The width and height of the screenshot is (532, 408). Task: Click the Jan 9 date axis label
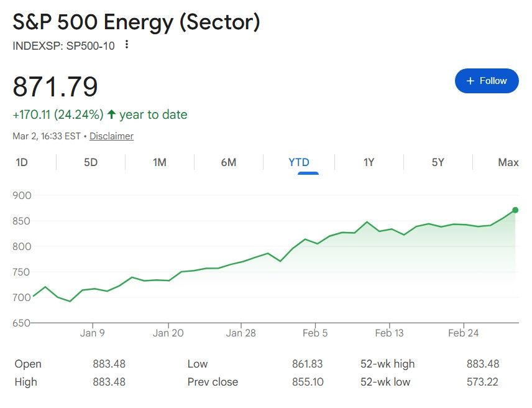tap(93, 333)
